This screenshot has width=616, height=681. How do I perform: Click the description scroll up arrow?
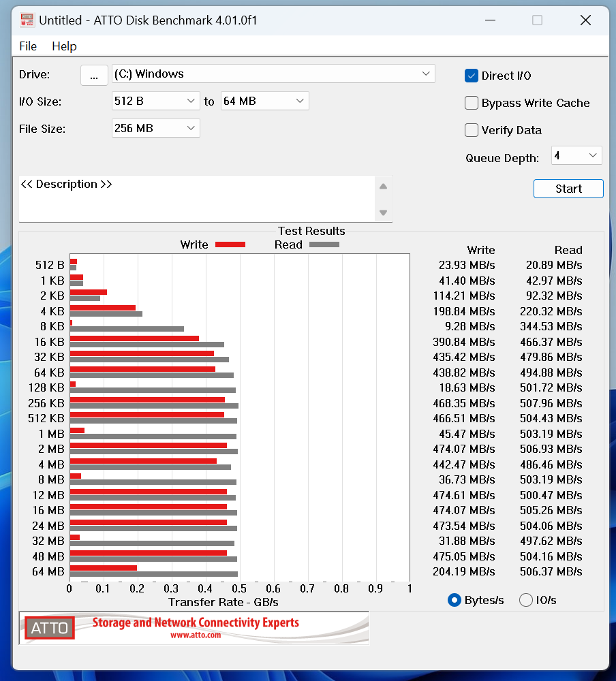point(383,187)
